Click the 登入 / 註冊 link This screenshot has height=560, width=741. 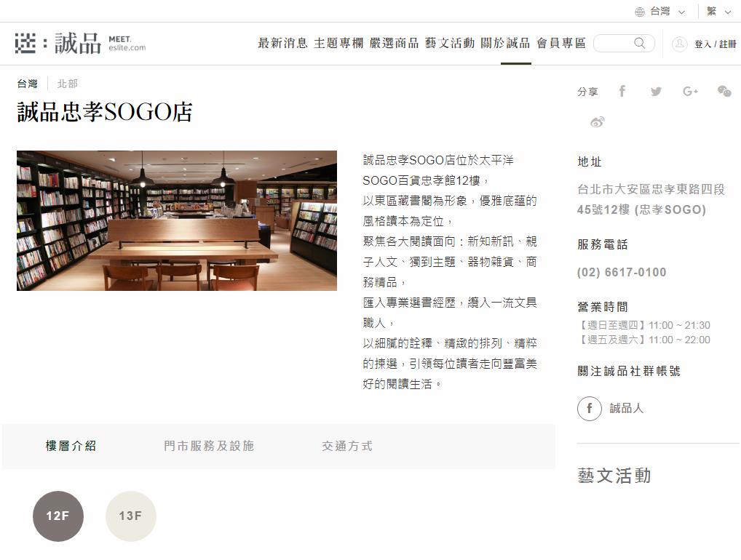[715, 44]
